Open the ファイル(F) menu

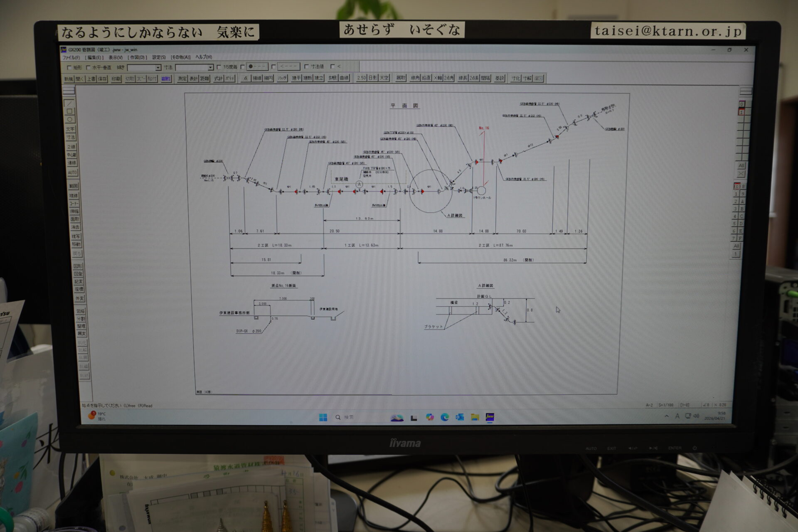point(71,57)
